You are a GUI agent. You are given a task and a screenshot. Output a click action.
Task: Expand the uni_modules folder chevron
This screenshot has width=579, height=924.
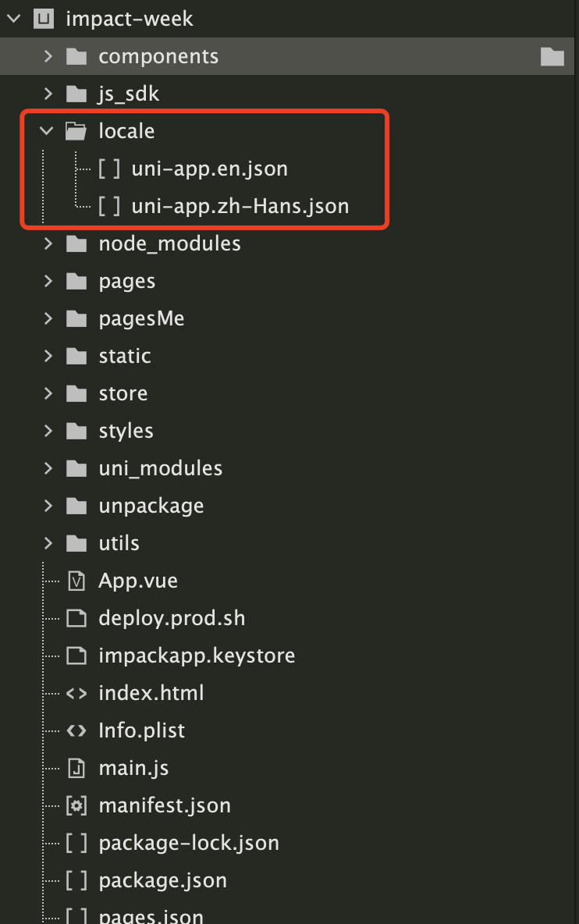[48, 468]
